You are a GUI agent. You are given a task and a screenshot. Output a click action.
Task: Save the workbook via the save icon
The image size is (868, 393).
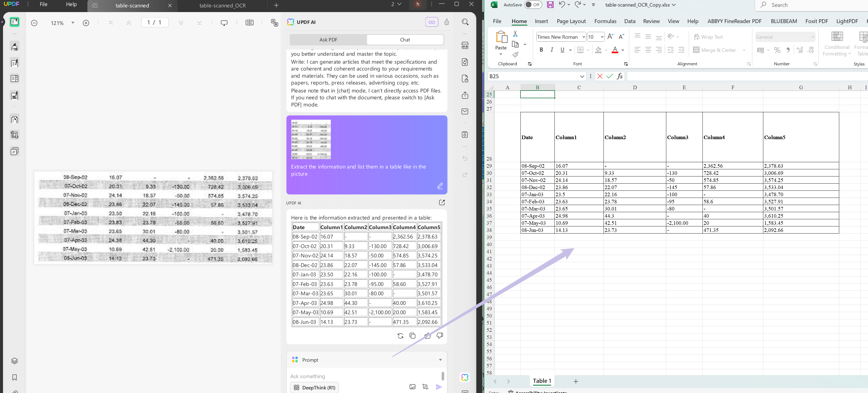click(551, 5)
